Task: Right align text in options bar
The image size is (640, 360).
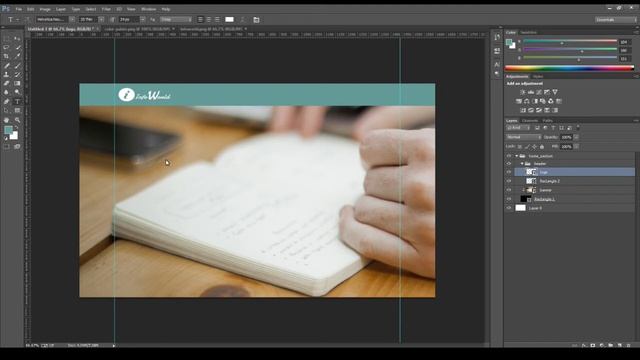Action: (217, 20)
